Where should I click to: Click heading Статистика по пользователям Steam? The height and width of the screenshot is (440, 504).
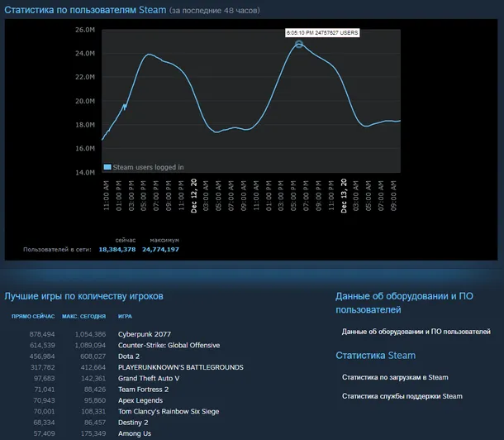tap(85, 10)
